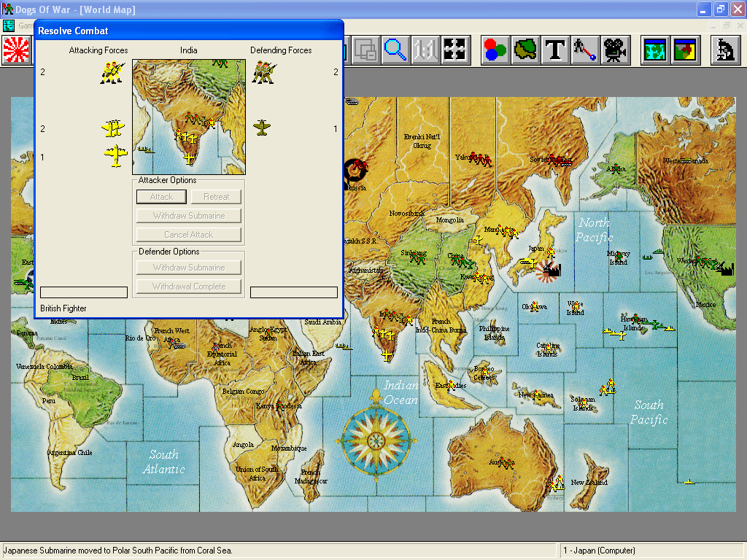The height and width of the screenshot is (560, 747).
Task: Click the Withdrawal Complete button
Action: point(189,287)
